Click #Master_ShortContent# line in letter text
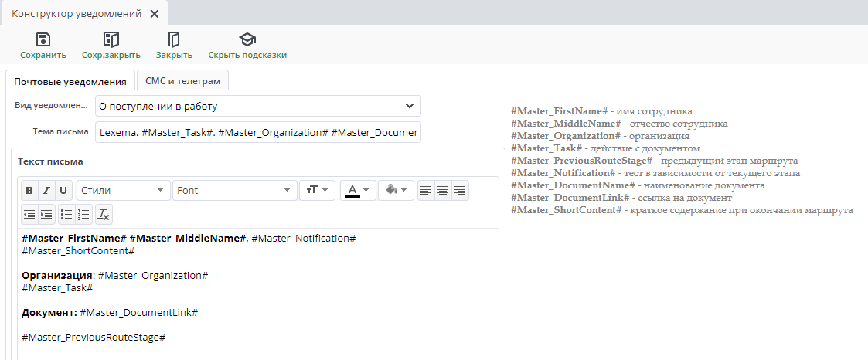The height and width of the screenshot is (360, 868). 78,250
